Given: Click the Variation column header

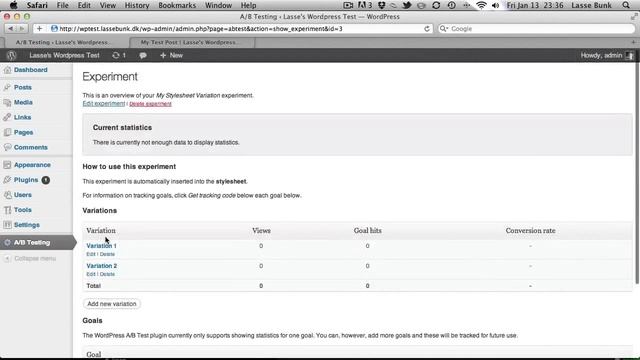Looking at the screenshot, I should [101, 231].
